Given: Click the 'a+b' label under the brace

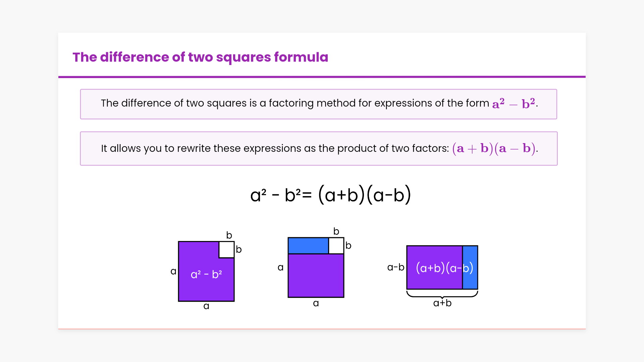Looking at the screenshot, I should [x=442, y=303].
